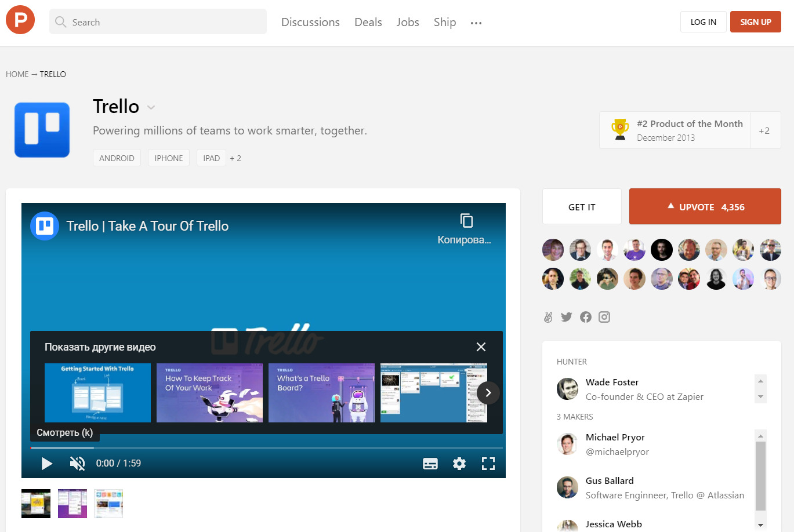Screen dimensions: 794x532
Task: Click the hunter list scroll up arrow
Action: click(x=760, y=381)
